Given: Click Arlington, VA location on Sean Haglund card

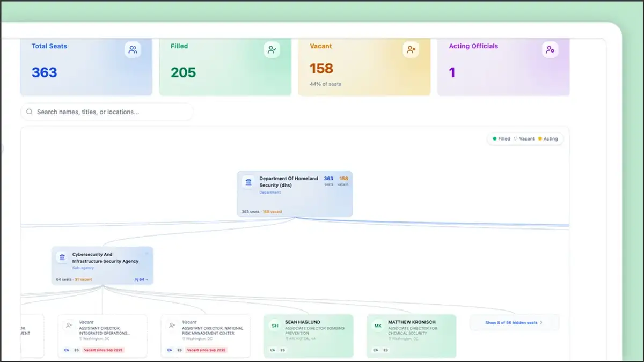Looking at the screenshot, I should click(299, 339).
